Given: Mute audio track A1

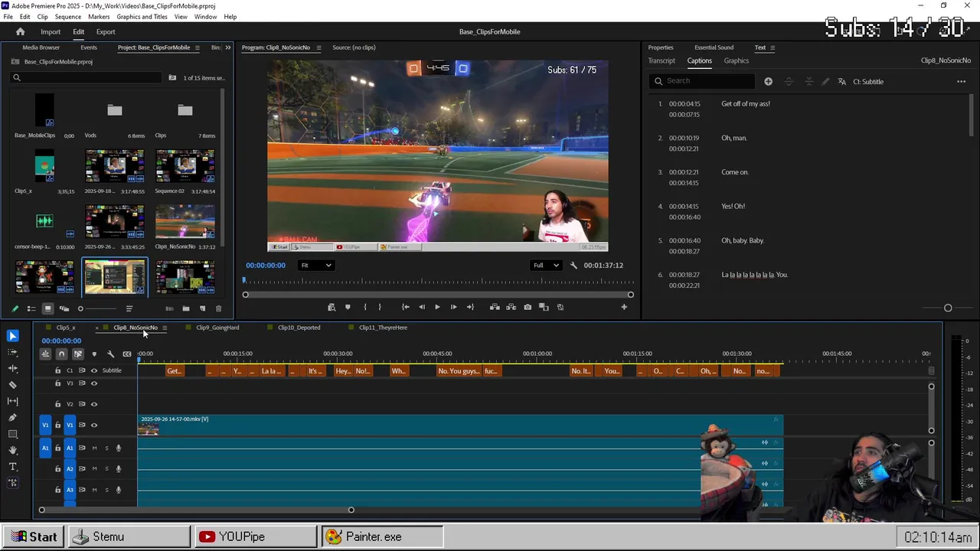Looking at the screenshot, I should 95,448.
